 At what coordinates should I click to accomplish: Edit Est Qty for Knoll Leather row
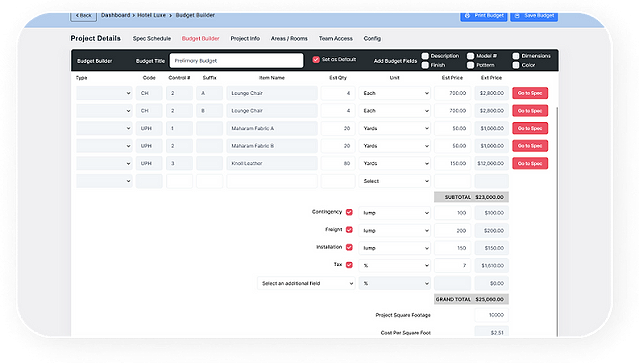point(338,163)
